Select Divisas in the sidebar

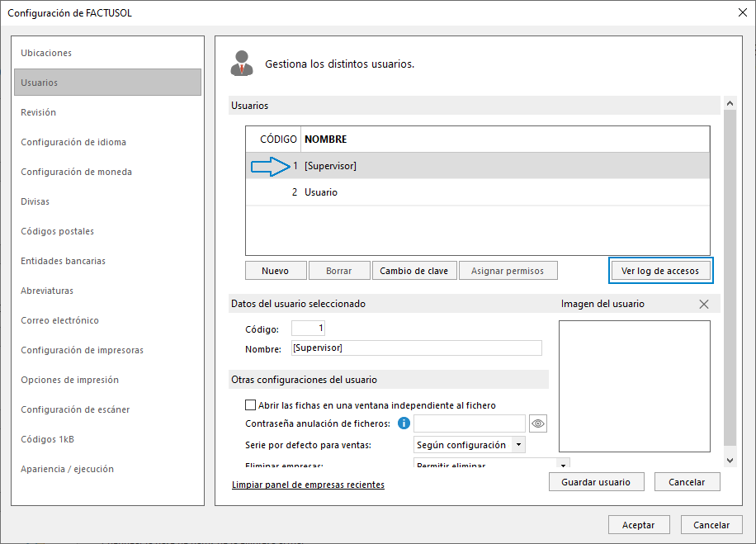[107, 201]
